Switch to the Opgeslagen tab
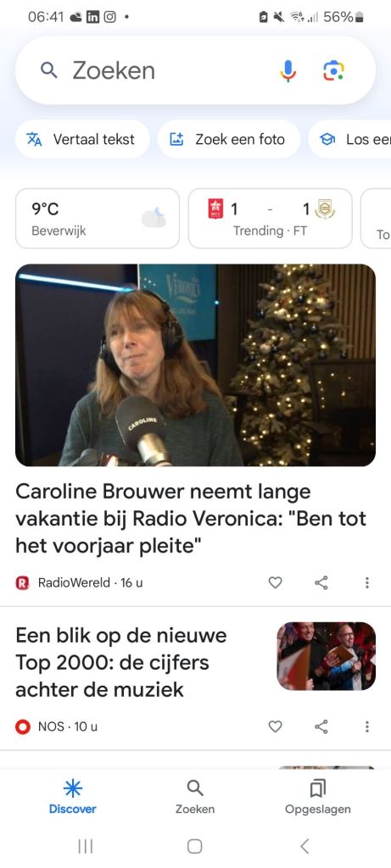Viewport: 391px width, 868px height. (x=318, y=797)
